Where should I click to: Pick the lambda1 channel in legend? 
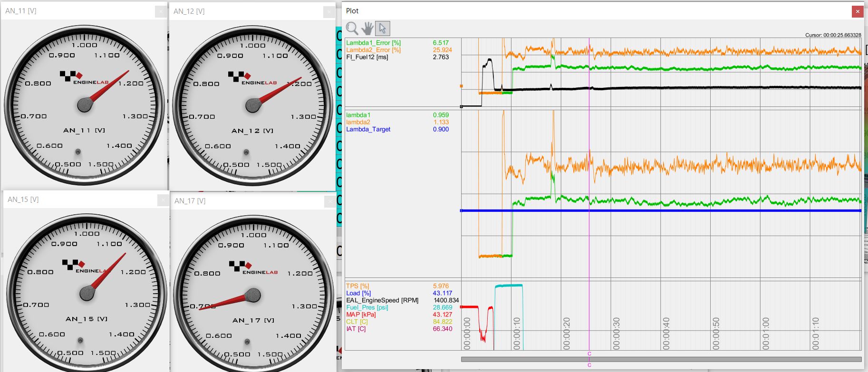(x=358, y=115)
